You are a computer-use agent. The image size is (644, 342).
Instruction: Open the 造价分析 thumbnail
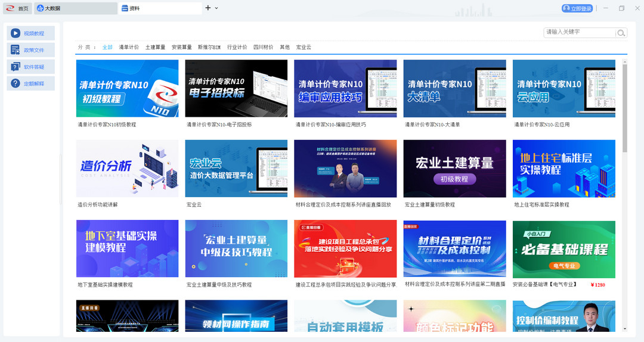(x=128, y=169)
